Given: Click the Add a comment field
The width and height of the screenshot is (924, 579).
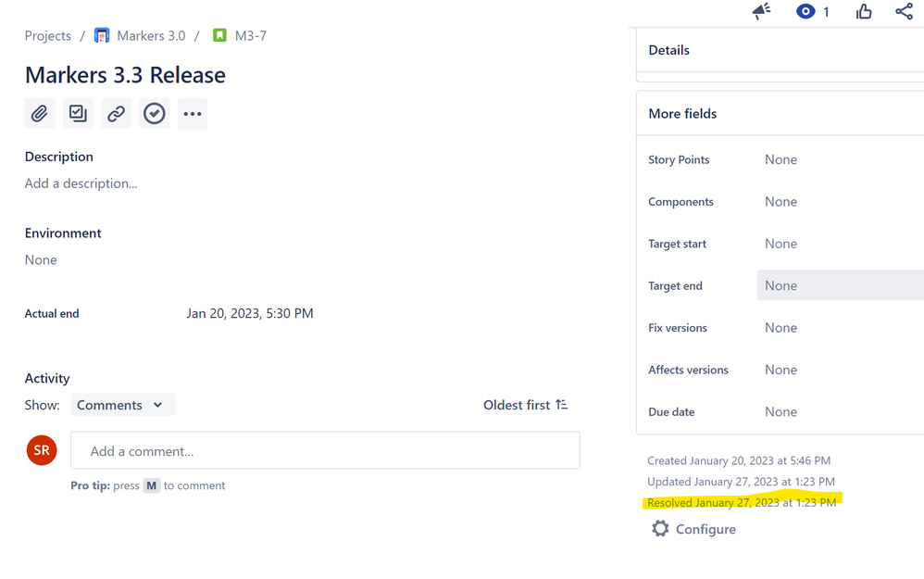Looking at the screenshot, I should [324, 450].
